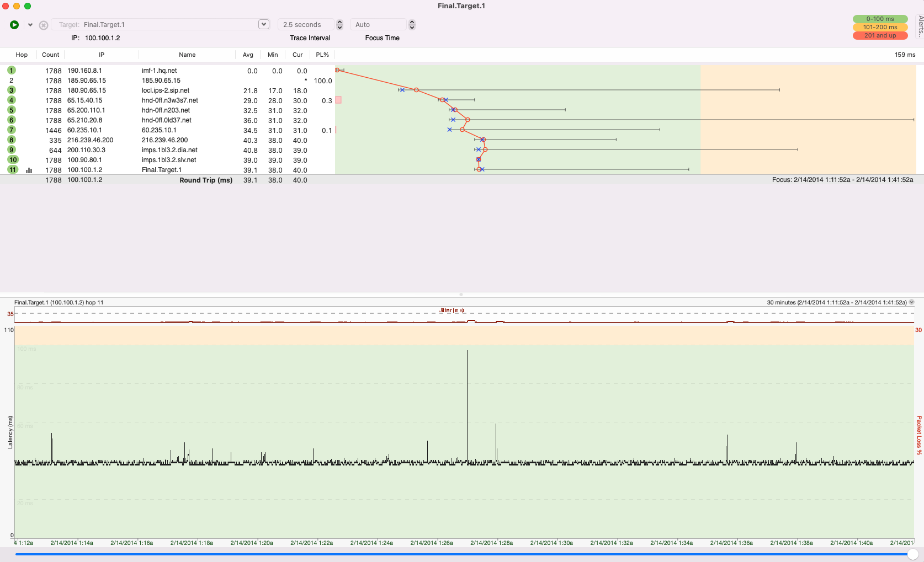Click the packet loss square beside hop 4
This screenshot has height=562, width=924.
(337, 100)
